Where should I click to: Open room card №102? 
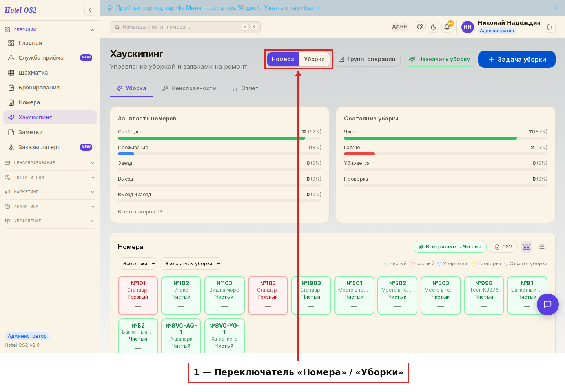181,295
